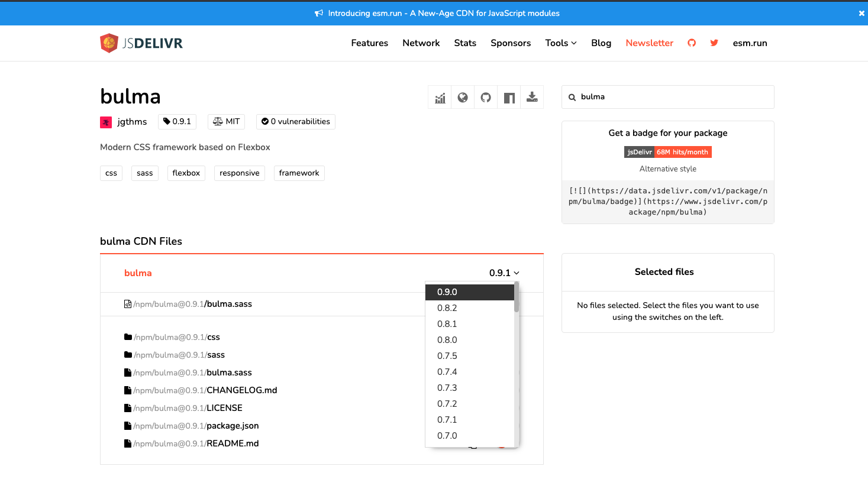Select version 0.7.0 from list

point(470,436)
